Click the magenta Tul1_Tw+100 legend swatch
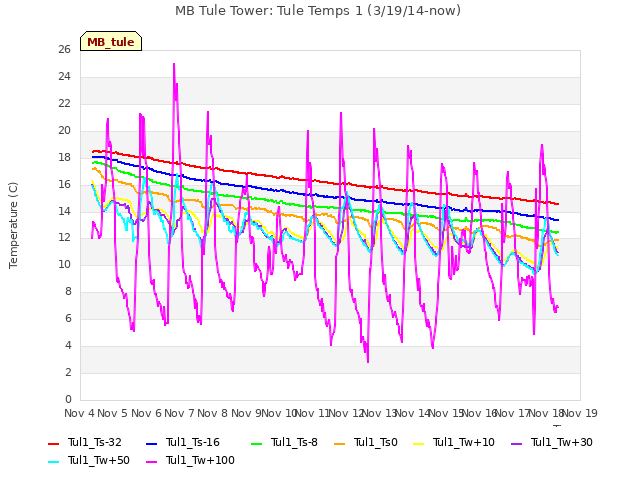 pos(151,461)
